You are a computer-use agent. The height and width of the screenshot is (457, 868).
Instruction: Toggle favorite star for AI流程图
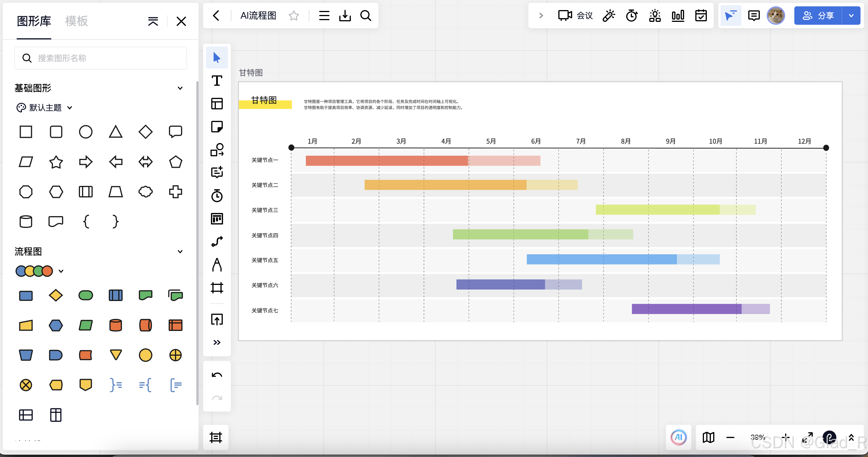pos(294,16)
